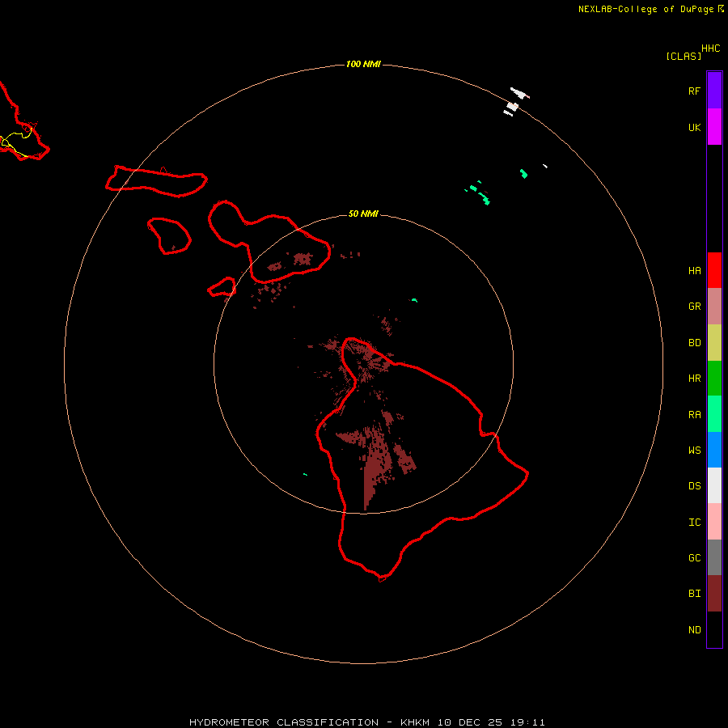Pick the HR dark green legend swatch
The image size is (728, 728).
pyautogui.click(x=714, y=379)
